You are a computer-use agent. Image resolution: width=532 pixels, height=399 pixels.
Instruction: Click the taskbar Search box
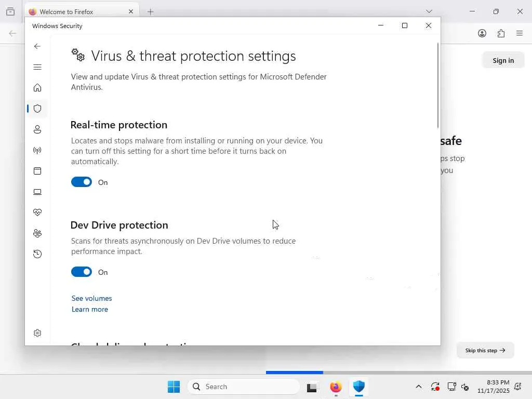pos(244,387)
